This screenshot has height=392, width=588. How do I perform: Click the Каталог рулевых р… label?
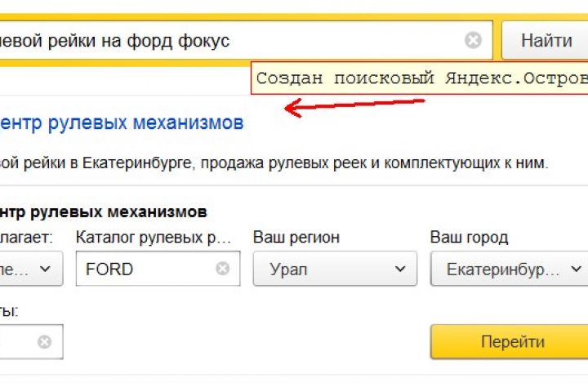(154, 238)
